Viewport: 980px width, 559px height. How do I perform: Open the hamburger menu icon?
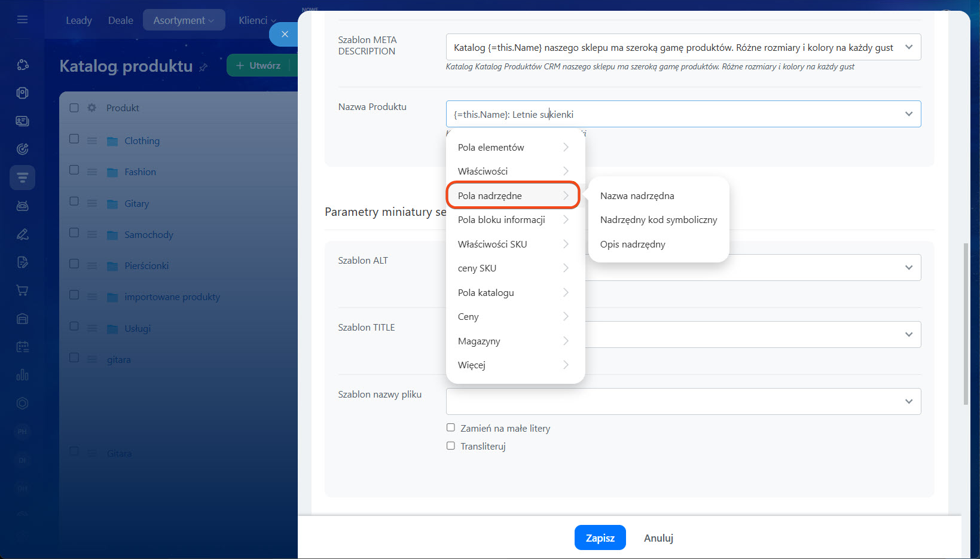[22, 20]
